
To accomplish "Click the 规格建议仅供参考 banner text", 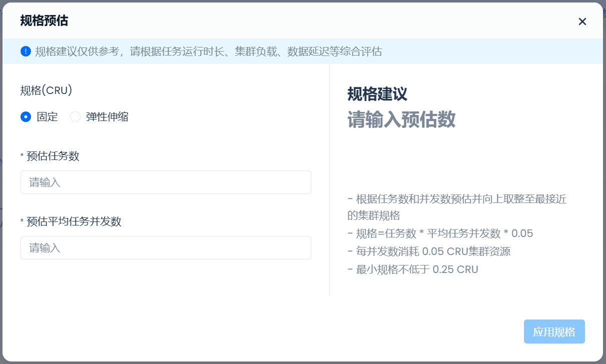I will coord(208,52).
